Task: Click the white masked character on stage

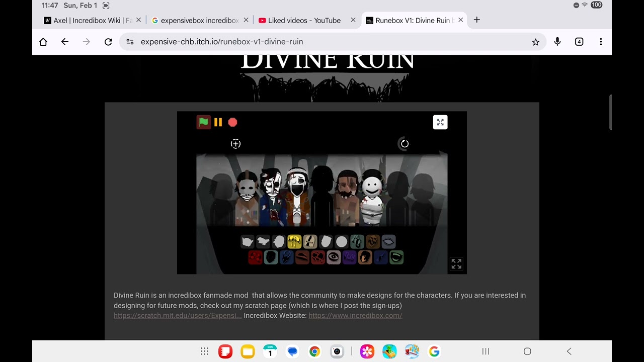Action: click(247, 198)
